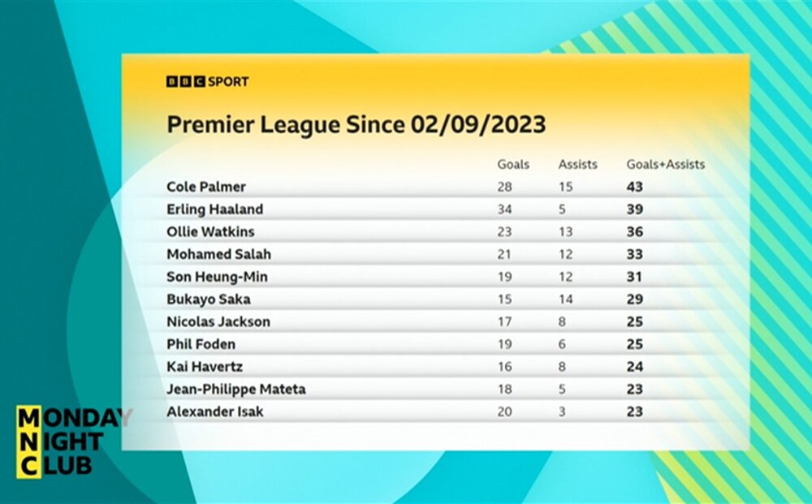The image size is (812, 504).
Task: Click the BBC Sport logo
Action: [207, 82]
